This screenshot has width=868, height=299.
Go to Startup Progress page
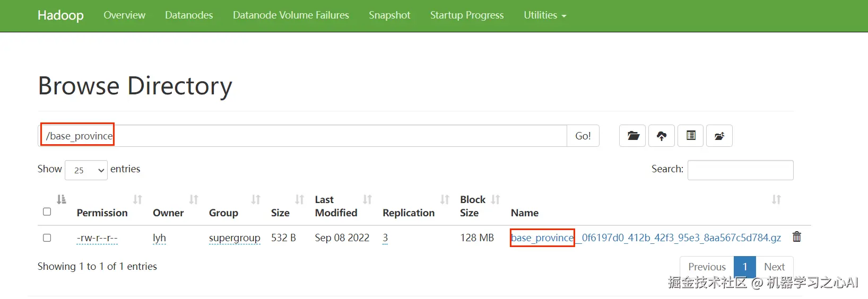pos(467,15)
